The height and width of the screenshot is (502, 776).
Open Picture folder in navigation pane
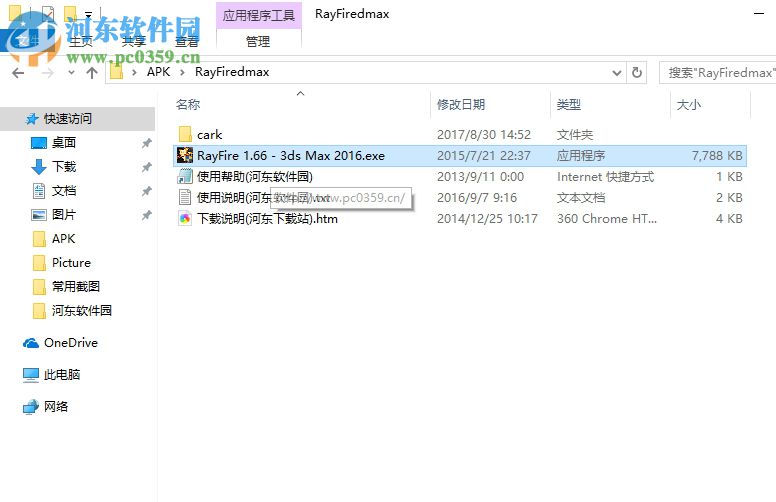point(71,262)
